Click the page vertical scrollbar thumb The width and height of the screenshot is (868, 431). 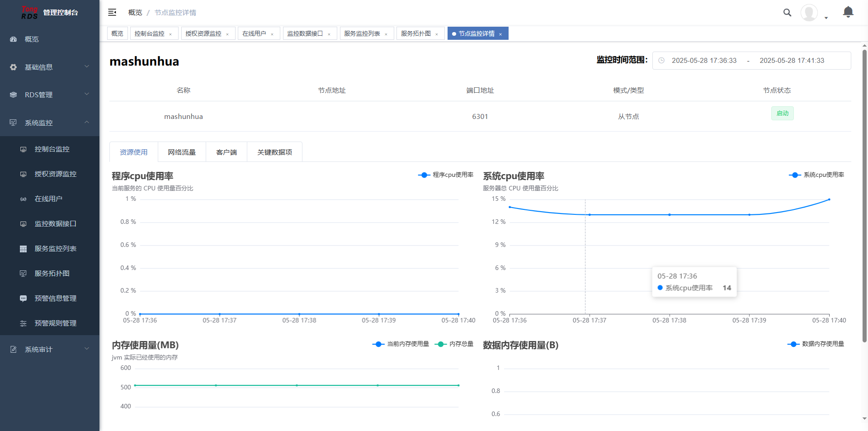864,196
